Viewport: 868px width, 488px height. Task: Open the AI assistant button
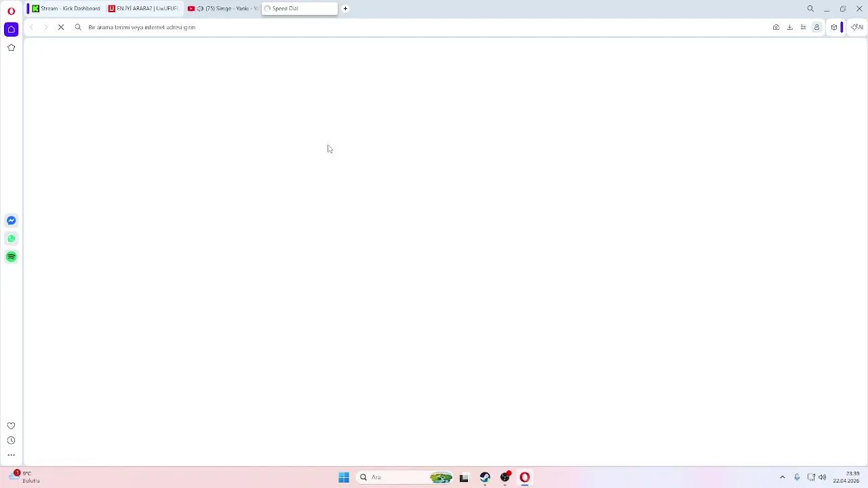[x=857, y=27]
